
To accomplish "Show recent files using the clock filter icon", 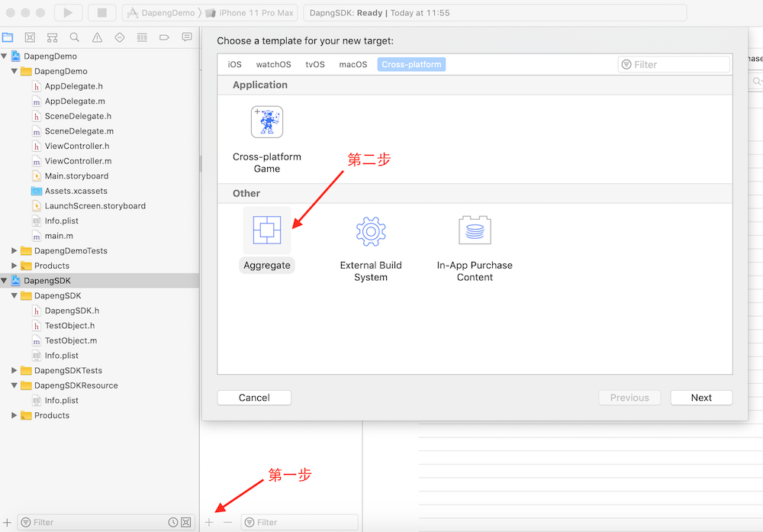I will pyautogui.click(x=172, y=522).
